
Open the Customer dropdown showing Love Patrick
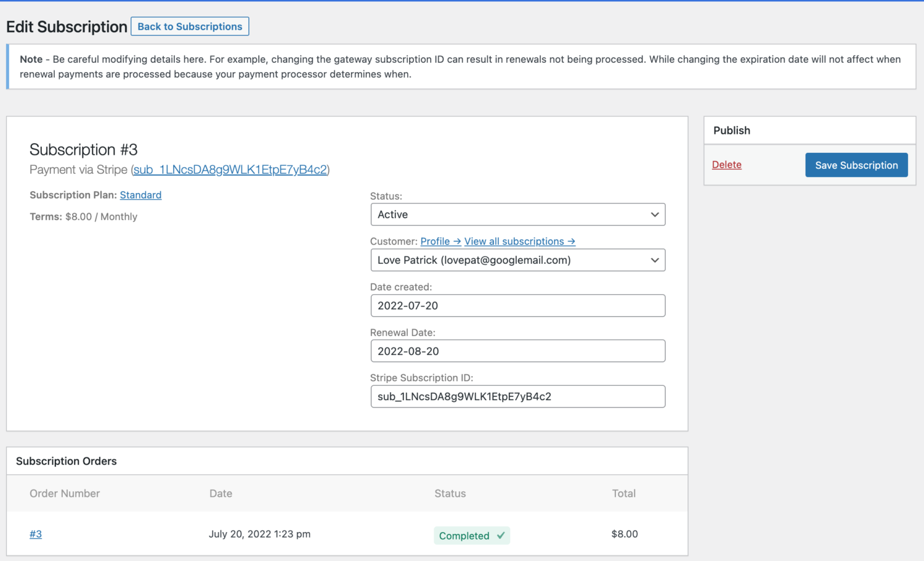pyautogui.click(x=518, y=260)
